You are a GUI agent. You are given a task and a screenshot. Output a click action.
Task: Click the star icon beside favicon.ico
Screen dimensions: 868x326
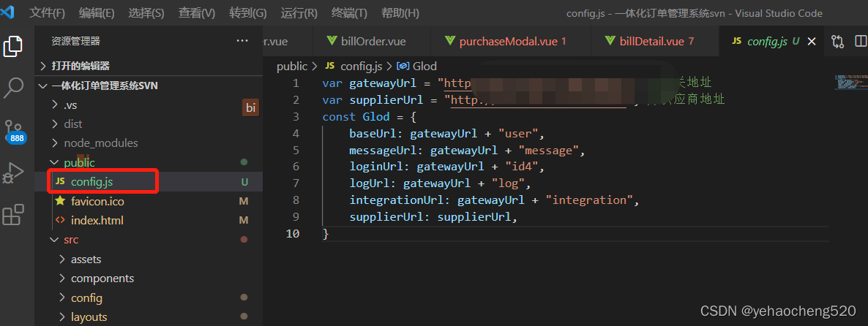(60, 201)
